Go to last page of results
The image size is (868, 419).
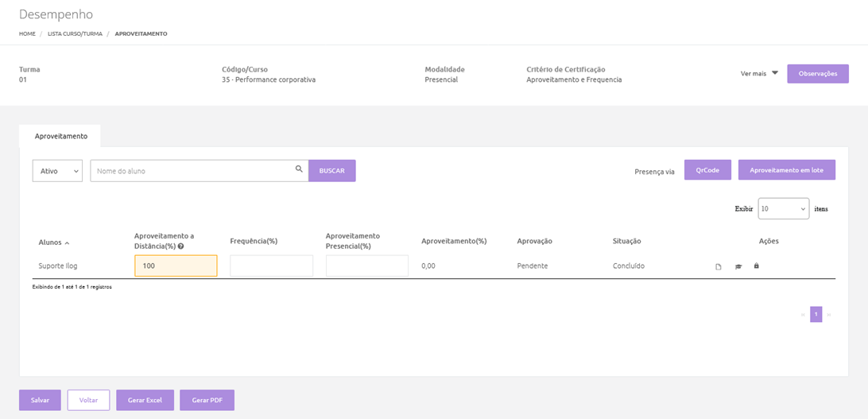(x=829, y=315)
